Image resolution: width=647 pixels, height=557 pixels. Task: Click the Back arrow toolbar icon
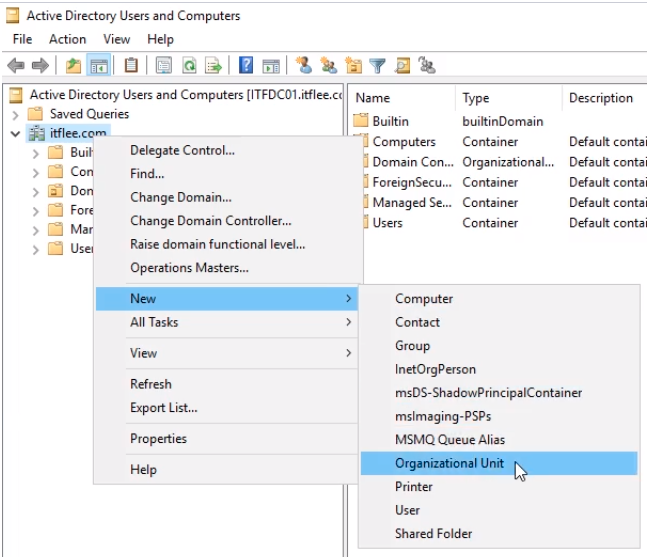[15, 66]
